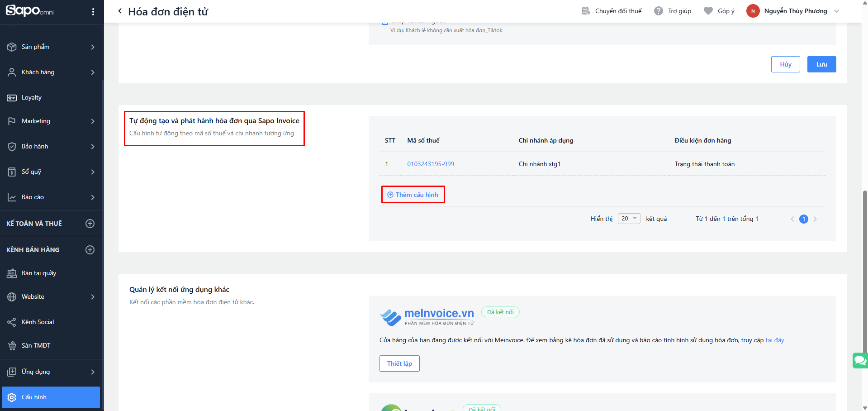Screen dimensions: 868x411
Task: Save settings with the Lưu button
Action: (x=822, y=64)
